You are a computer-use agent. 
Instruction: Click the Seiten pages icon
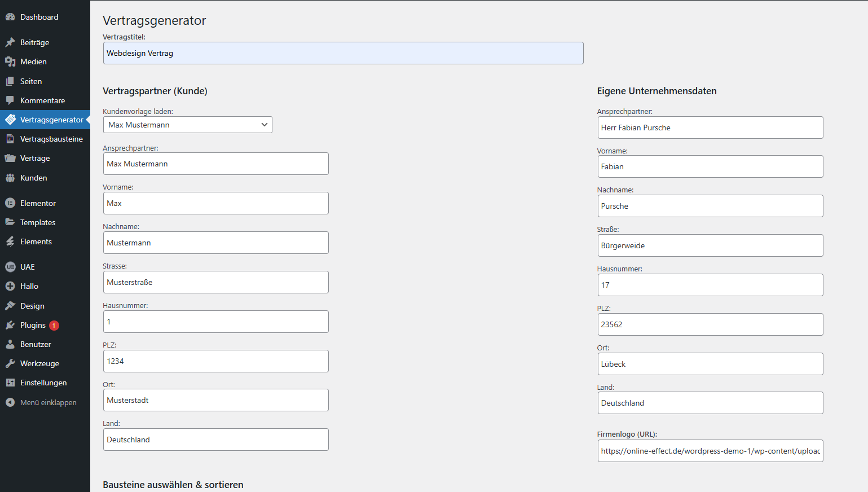tap(10, 81)
